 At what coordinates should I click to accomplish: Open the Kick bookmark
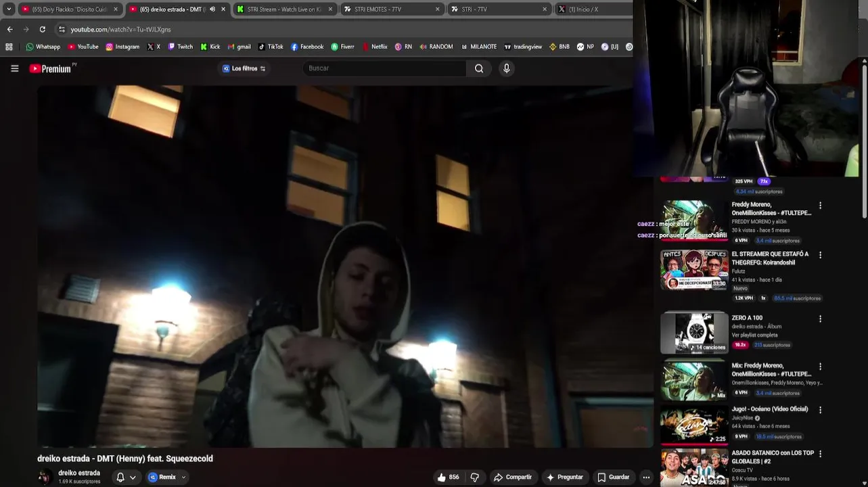click(210, 47)
